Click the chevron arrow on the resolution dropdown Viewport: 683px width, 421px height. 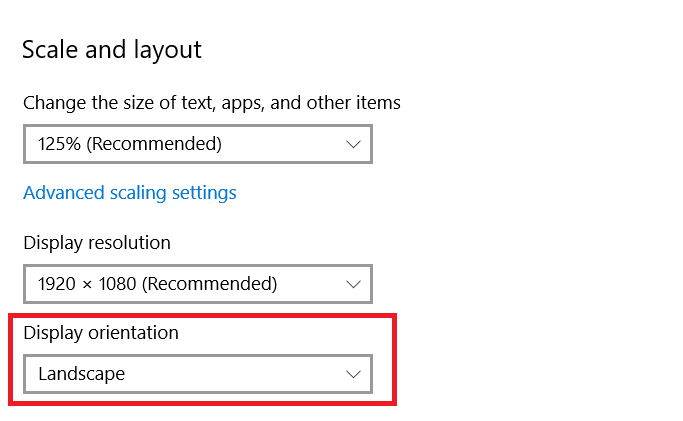[x=353, y=284]
